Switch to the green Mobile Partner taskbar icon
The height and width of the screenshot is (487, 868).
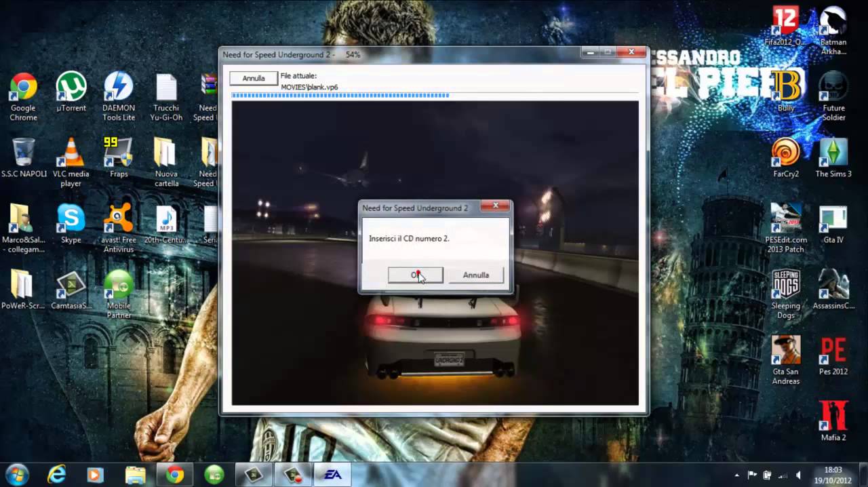tap(214, 474)
